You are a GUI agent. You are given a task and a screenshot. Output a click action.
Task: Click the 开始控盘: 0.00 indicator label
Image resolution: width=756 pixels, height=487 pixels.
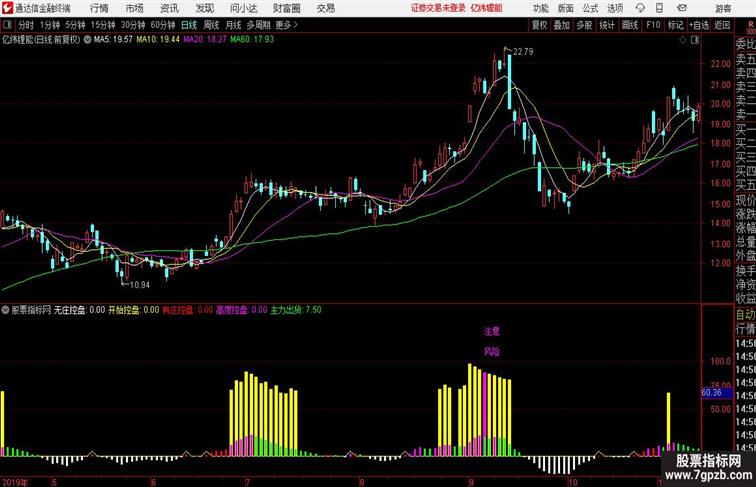pyautogui.click(x=134, y=310)
